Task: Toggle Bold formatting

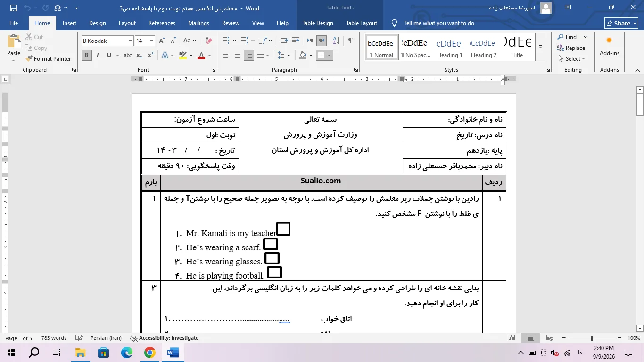Action: [86, 55]
